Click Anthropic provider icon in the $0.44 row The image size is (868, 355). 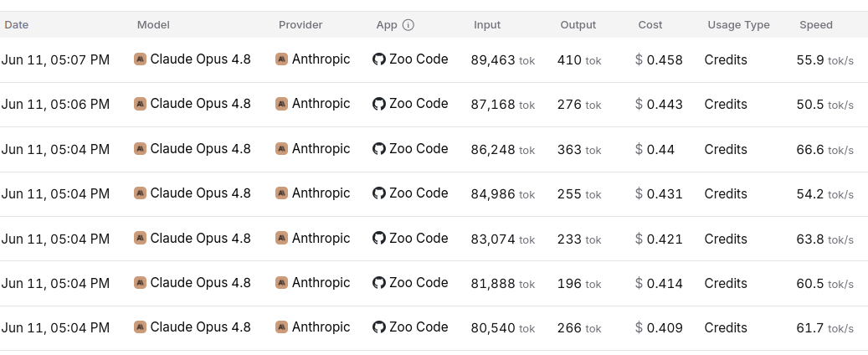(282, 148)
